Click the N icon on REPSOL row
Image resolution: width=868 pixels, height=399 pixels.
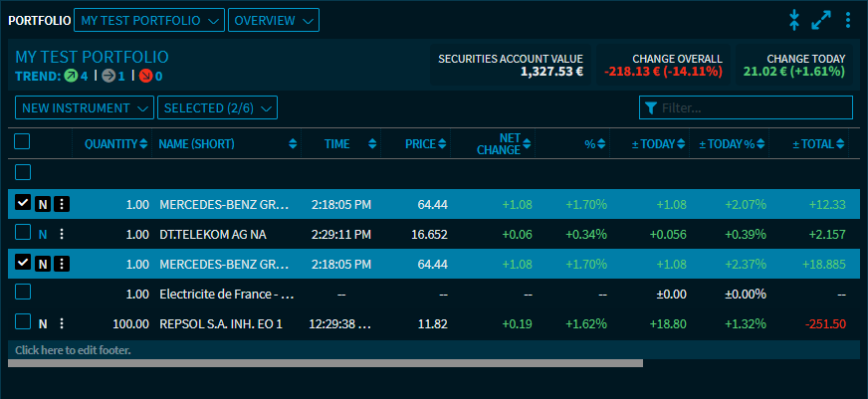43,323
